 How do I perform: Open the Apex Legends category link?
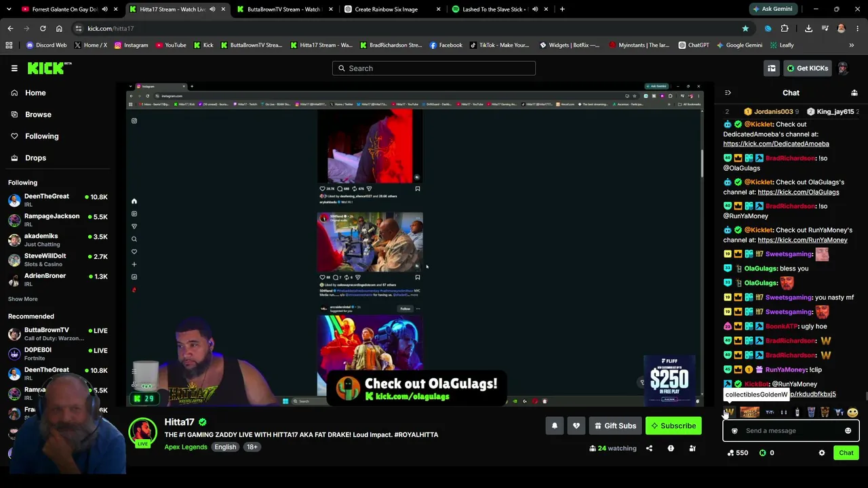[x=186, y=447]
